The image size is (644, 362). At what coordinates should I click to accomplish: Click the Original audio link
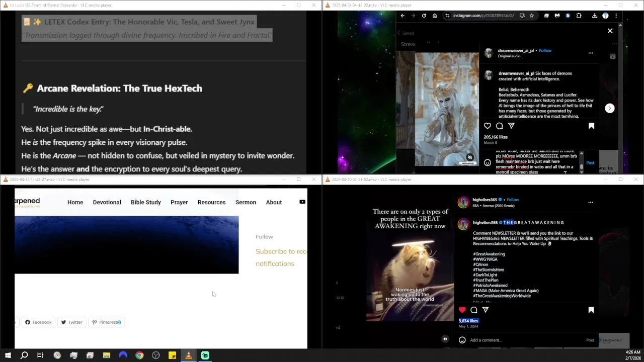509,56
